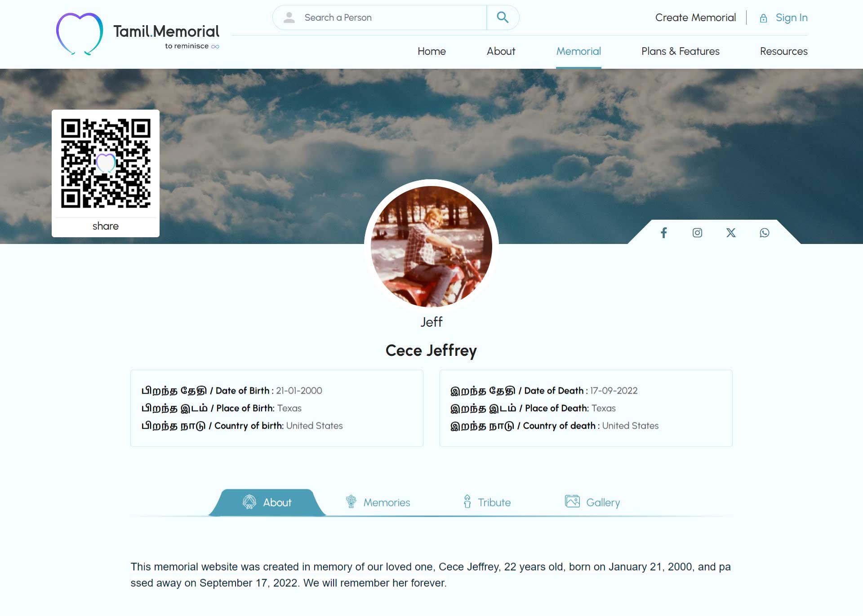Open the Memories tab
Screen dimensions: 863x616
coord(378,502)
